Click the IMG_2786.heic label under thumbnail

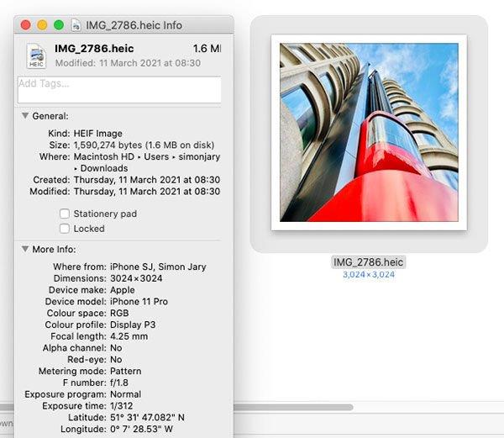point(369,262)
